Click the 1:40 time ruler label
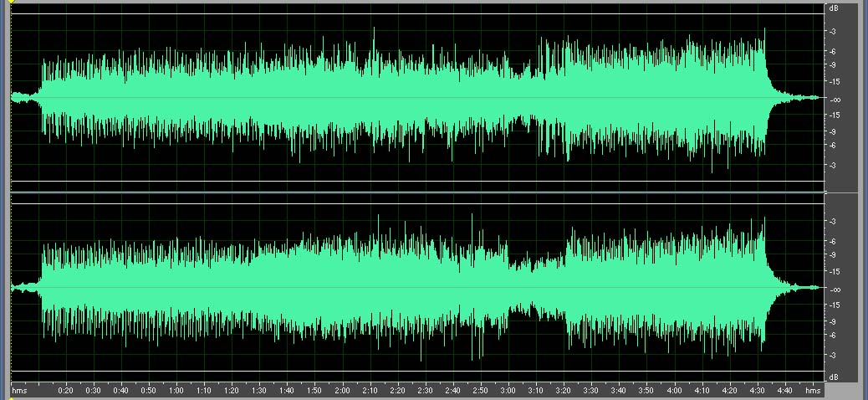The image size is (868, 400). (x=287, y=391)
